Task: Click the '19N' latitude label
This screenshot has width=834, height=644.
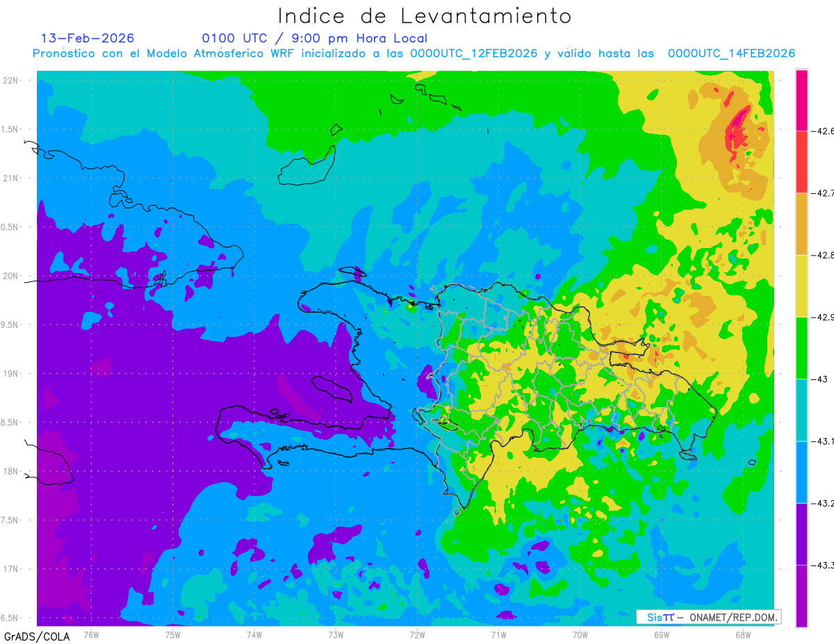Action: [10, 373]
